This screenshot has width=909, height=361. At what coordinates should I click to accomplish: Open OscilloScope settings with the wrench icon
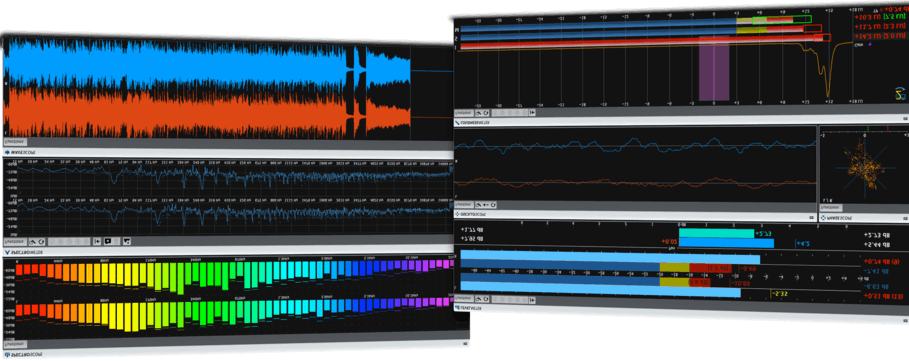(479, 205)
